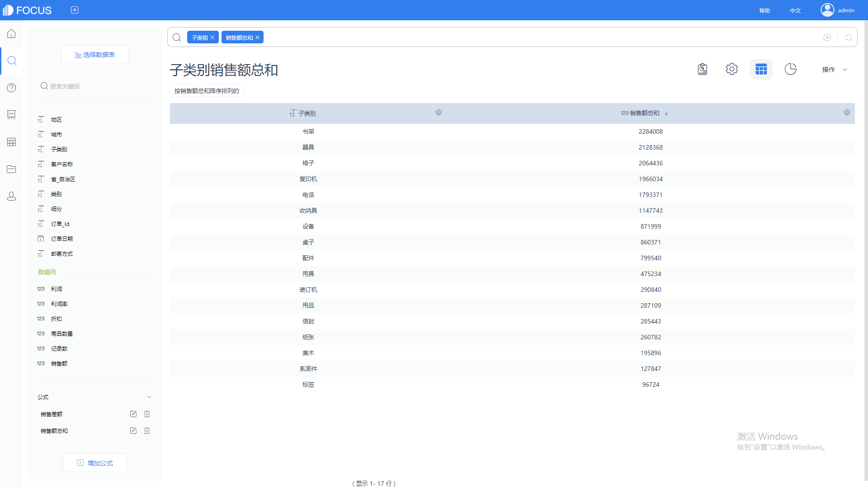Click the 装订机 table cell

point(308,290)
